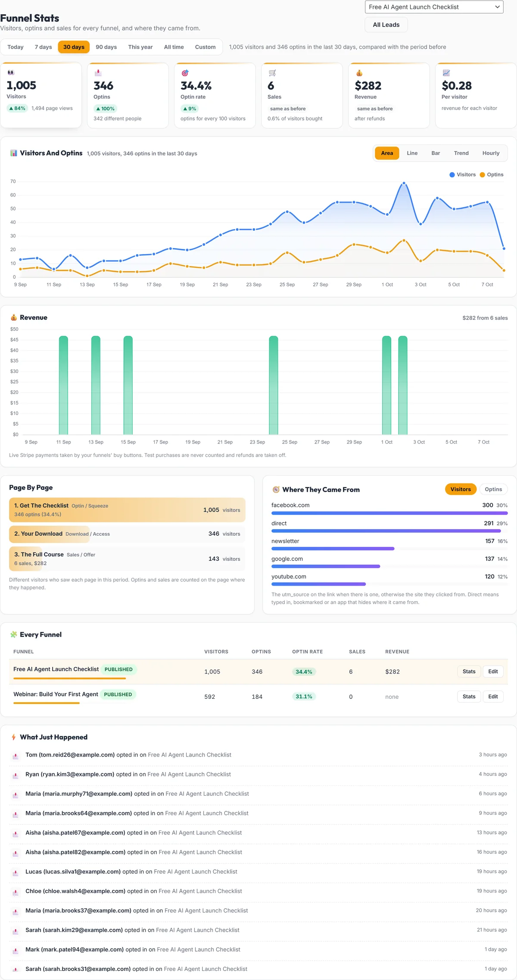Select the All time range tab
The width and height of the screenshot is (517, 980).
tap(174, 47)
